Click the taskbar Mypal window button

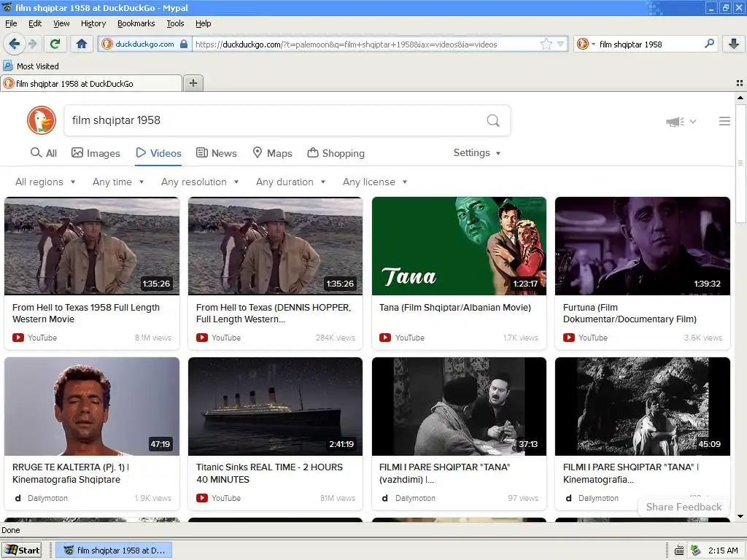click(x=114, y=551)
